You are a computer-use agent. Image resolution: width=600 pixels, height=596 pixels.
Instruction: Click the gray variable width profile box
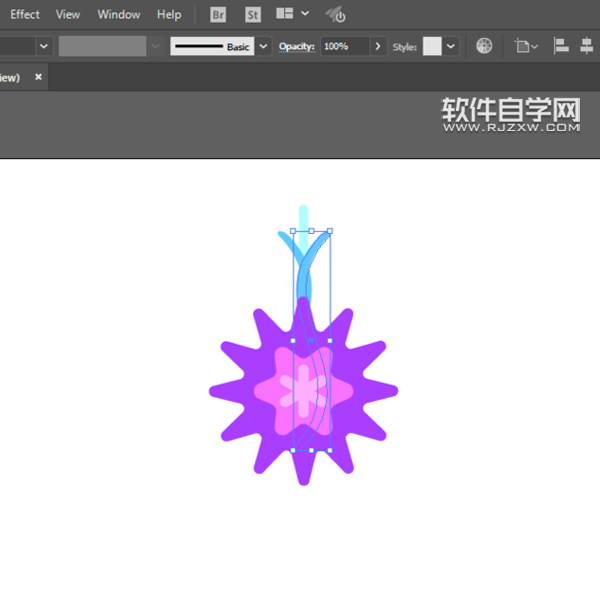(102, 46)
